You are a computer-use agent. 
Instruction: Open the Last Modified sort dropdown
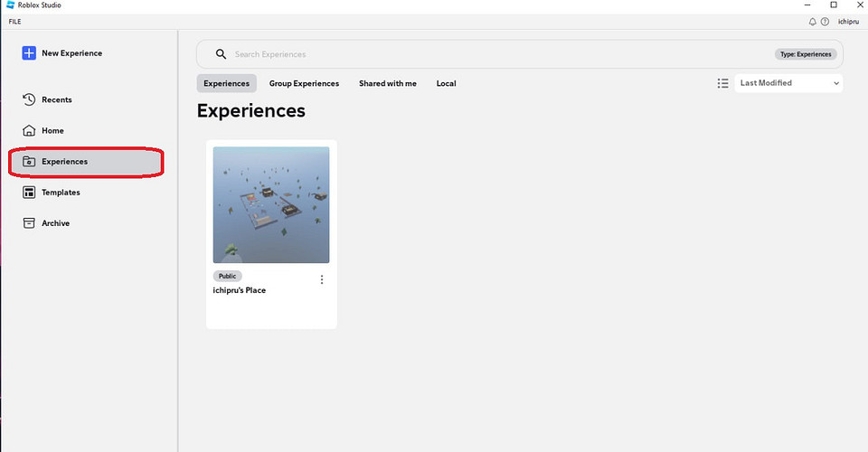[x=789, y=83]
